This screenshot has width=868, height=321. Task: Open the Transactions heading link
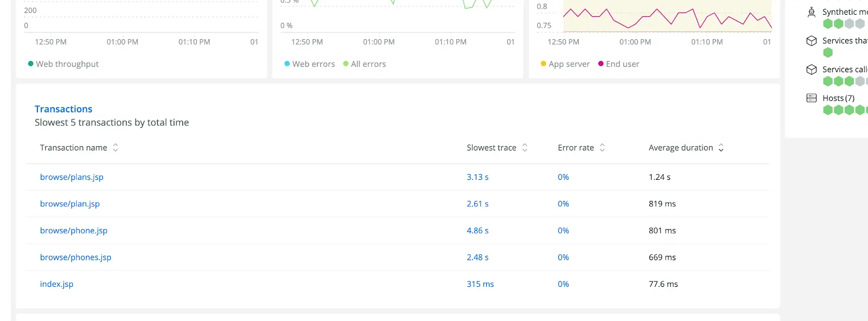coord(63,109)
